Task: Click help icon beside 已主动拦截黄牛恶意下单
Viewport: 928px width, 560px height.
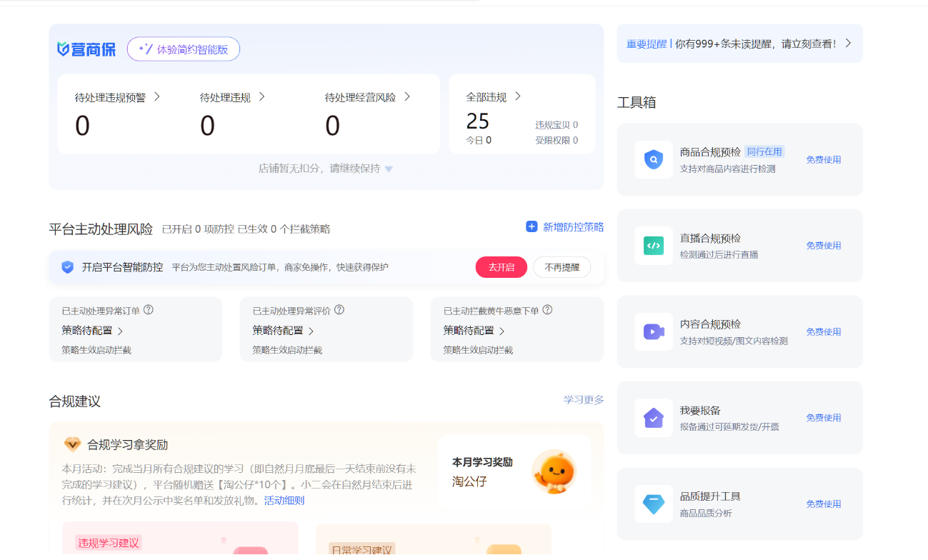Action: coord(547,310)
